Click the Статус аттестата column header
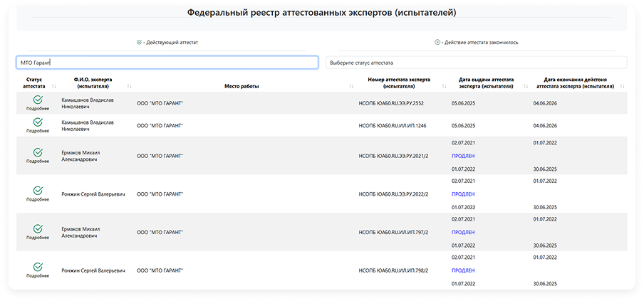Screen dimensions: 644x301 (33, 83)
